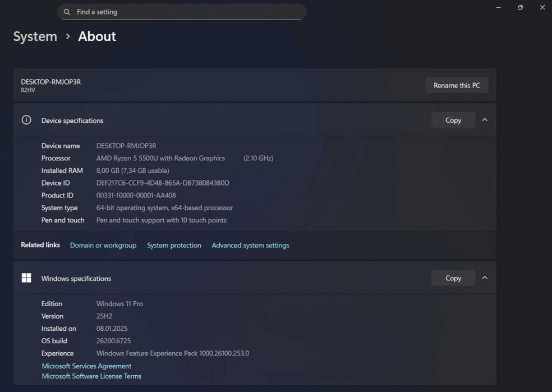Click the (2.10 GHz) processor speed text
Screen dimensions: 552x392
tap(259, 158)
